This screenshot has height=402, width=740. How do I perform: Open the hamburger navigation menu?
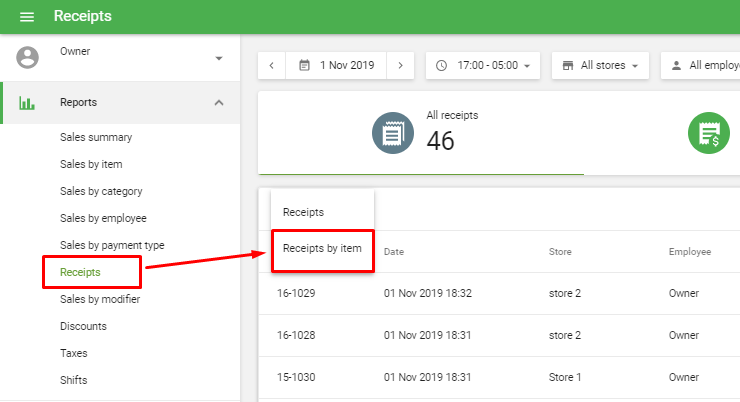tap(27, 17)
